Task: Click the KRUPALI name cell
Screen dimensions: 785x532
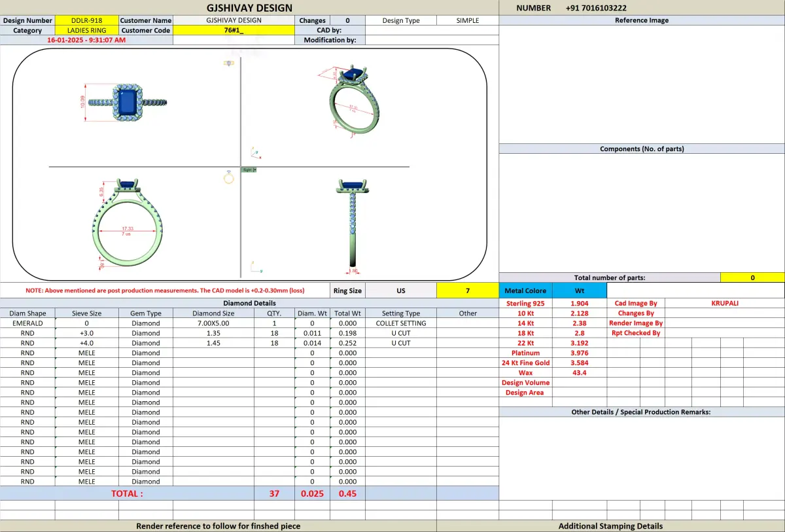Action: (725, 304)
